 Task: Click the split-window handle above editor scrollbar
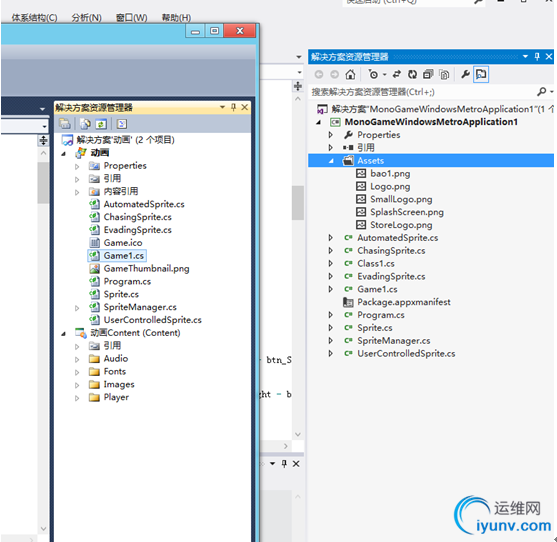298,86
